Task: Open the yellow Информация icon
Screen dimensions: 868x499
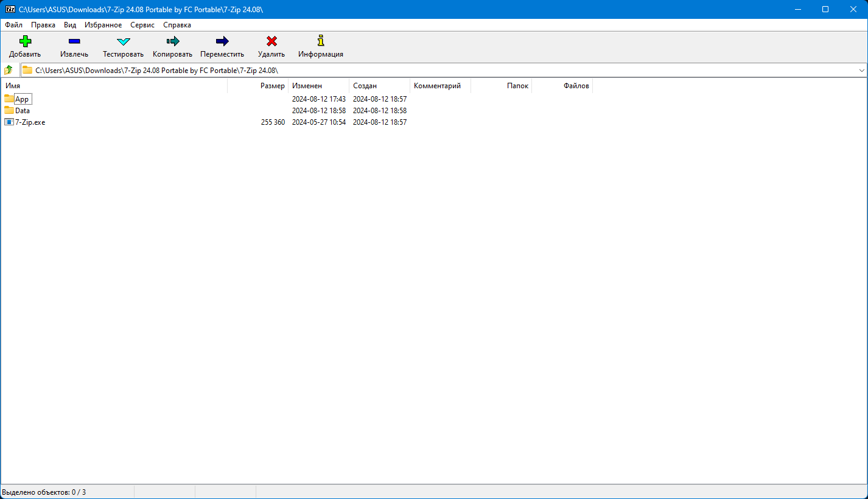Action: point(321,41)
